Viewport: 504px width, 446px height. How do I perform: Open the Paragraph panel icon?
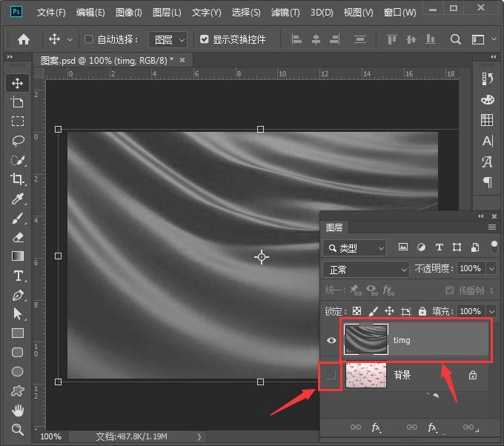[x=487, y=182]
